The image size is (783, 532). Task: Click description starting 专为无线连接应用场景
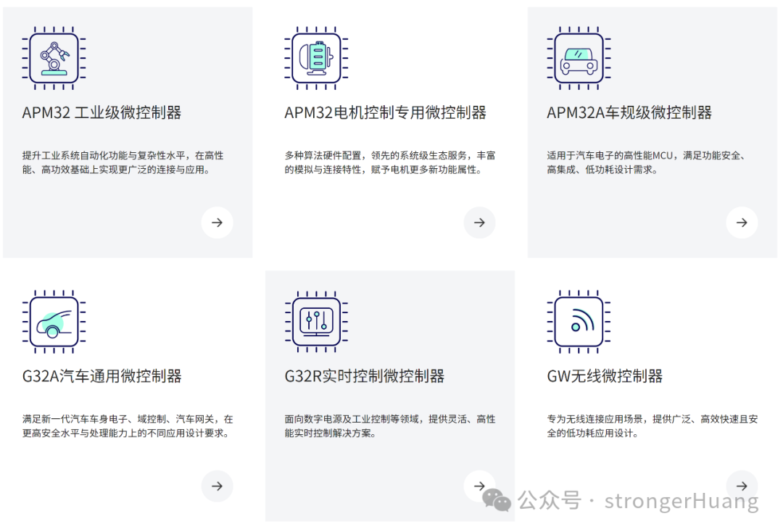coord(652,426)
